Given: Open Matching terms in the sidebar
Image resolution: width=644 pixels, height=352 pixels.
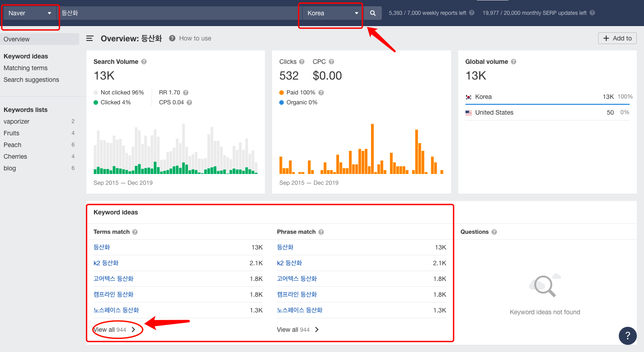Looking at the screenshot, I should (26, 68).
